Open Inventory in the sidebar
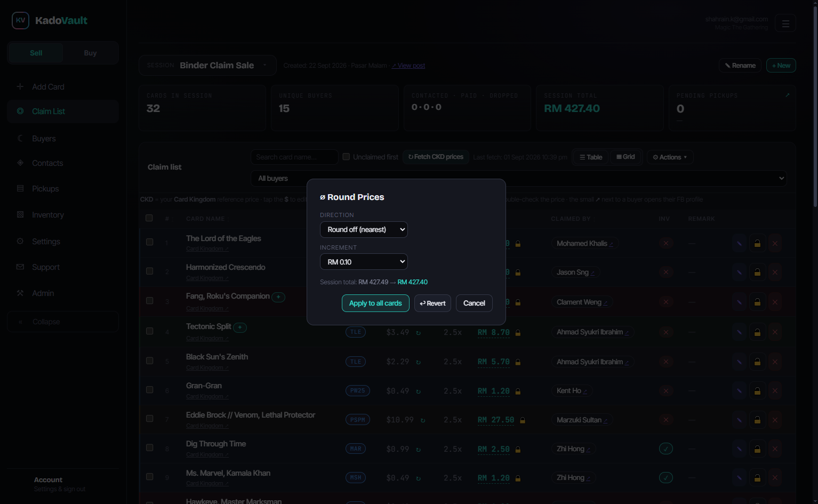This screenshot has height=504, width=818. tap(63, 214)
